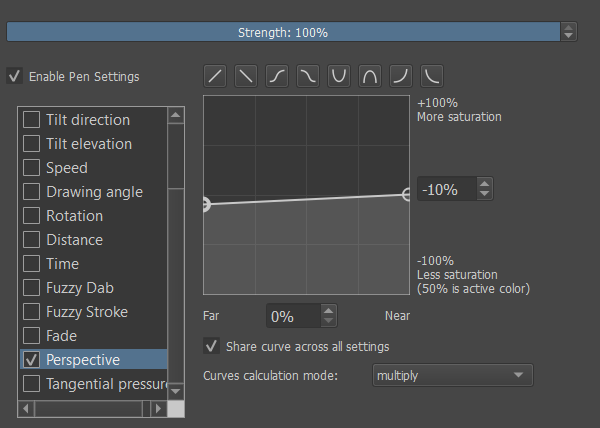This screenshot has width=600, height=428.
Task: Select the linear ascending curve preset
Action: tap(215, 75)
